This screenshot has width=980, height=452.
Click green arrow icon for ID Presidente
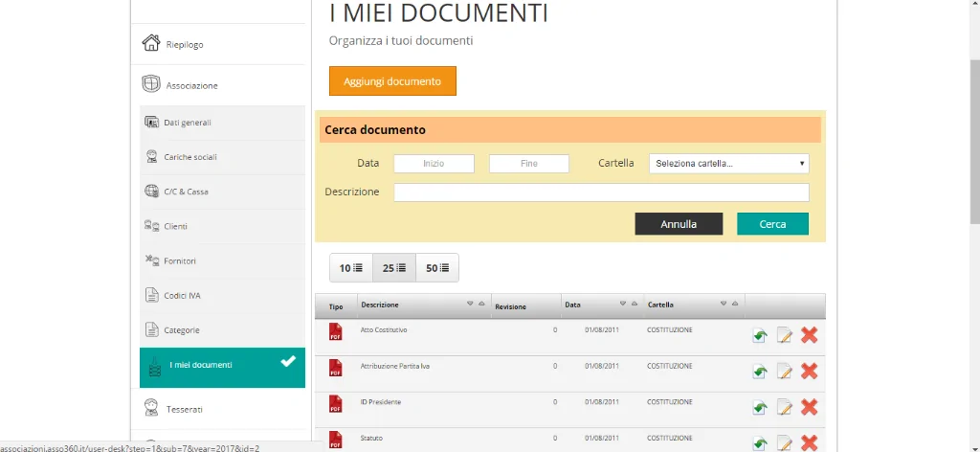point(760,408)
